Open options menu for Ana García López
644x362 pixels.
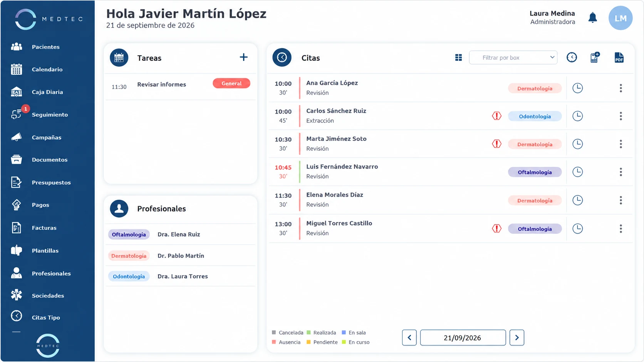(x=621, y=88)
